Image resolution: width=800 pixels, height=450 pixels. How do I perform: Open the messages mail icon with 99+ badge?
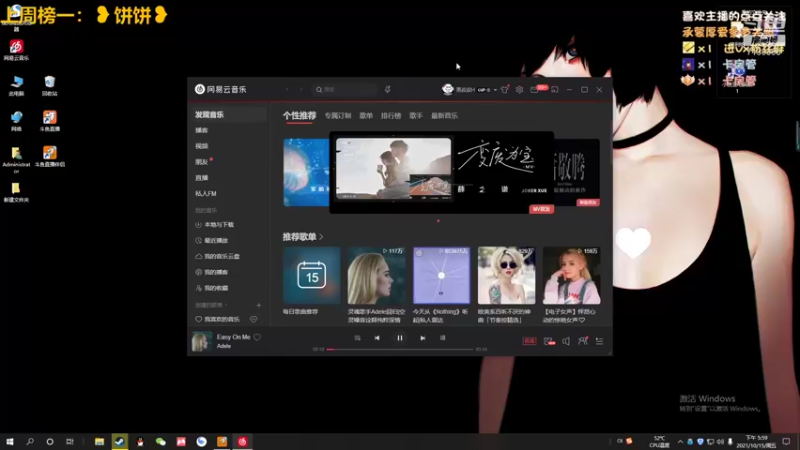pos(535,89)
